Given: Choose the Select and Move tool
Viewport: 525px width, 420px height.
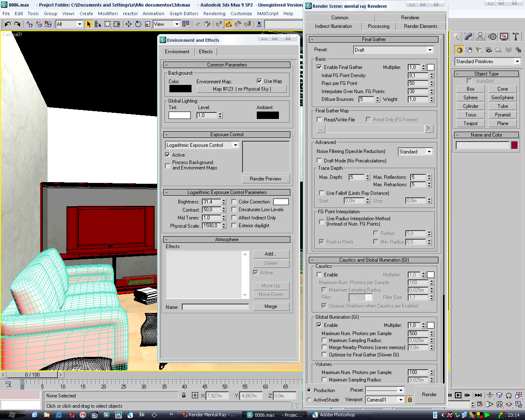Looking at the screenshot, I should [x=128, y=24].
